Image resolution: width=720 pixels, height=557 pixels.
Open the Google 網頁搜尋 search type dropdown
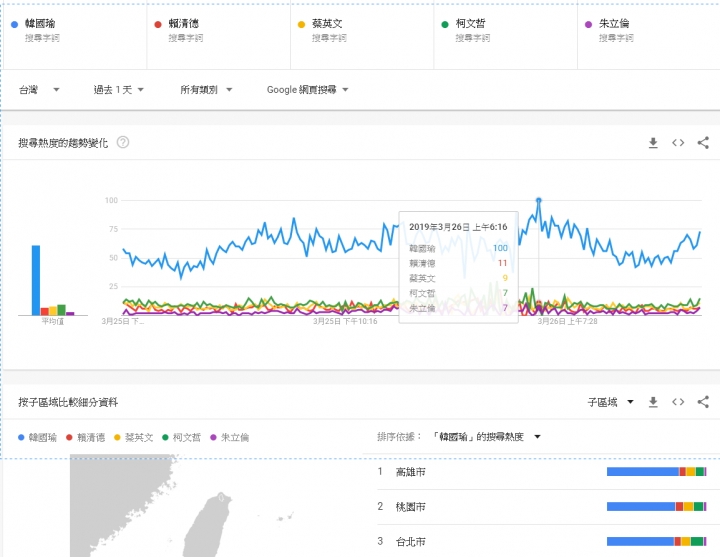(308, 90)
